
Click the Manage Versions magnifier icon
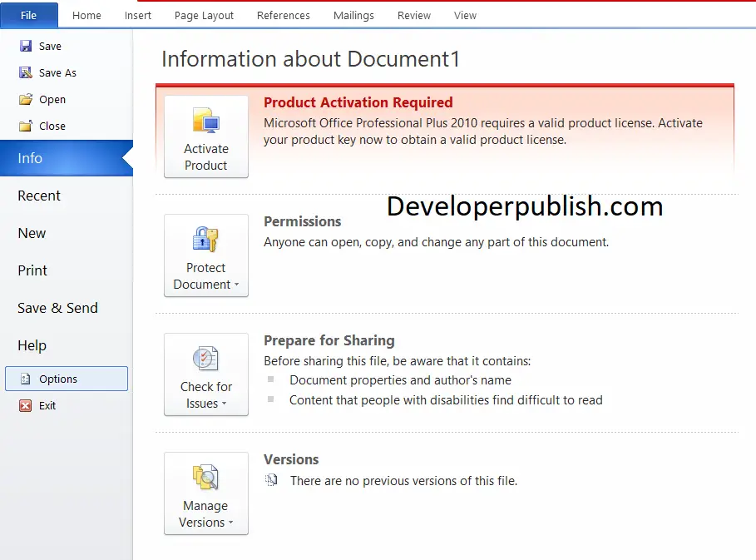(206, 477)
